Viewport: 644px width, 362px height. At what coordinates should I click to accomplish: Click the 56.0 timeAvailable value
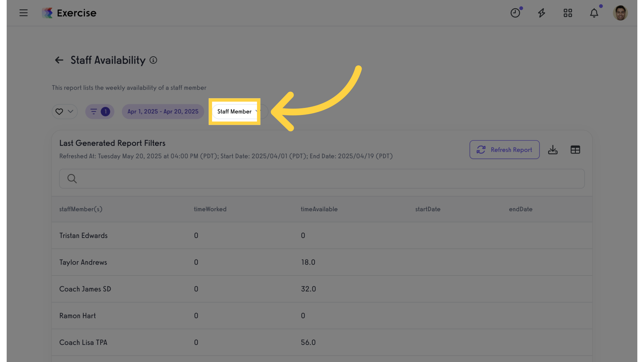[308, 343]
